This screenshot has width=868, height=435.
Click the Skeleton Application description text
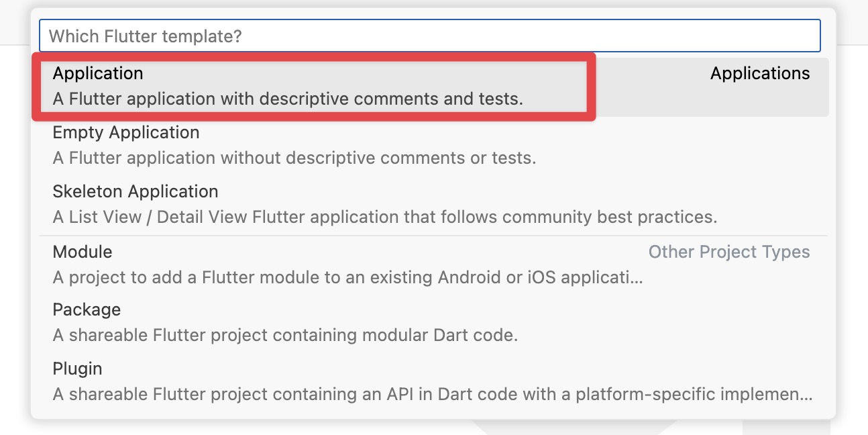pos(385,217)
